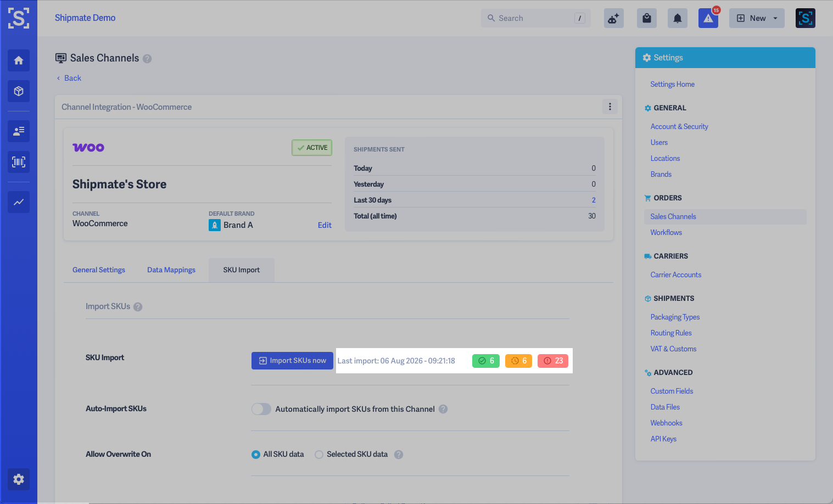Screen dimensions: 833x504
Task: Open the Shipmate Demo title link
Action: pyautogui.click(x=85, y=18)
